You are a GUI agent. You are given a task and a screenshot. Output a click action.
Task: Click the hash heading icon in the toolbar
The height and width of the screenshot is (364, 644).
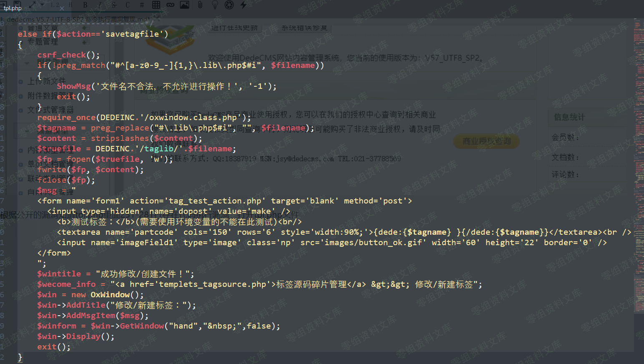(x=142, y=5)
